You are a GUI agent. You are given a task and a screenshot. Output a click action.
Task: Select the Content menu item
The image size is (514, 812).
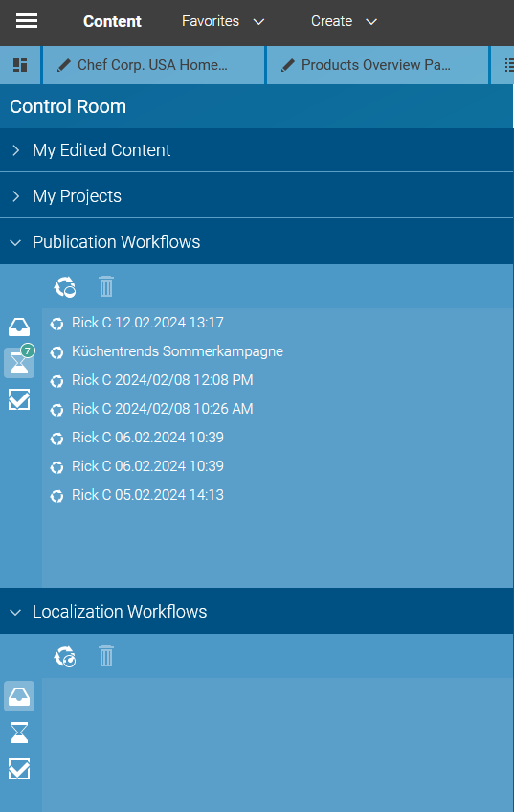point(112,21)
